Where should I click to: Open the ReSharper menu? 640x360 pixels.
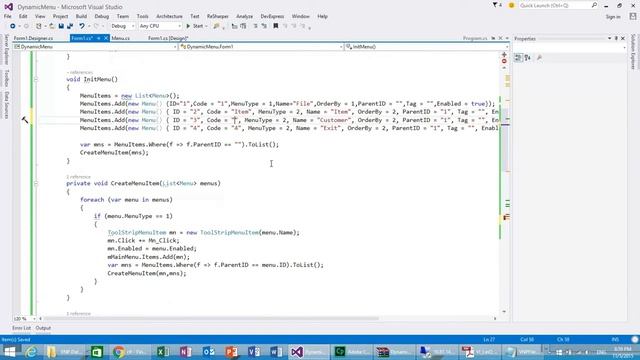218,16
